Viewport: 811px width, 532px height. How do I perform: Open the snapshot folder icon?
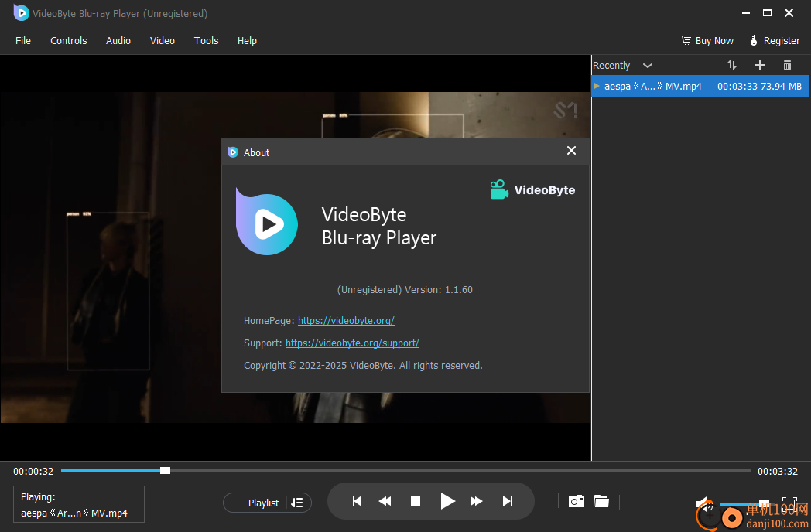[x=601, y=501]
